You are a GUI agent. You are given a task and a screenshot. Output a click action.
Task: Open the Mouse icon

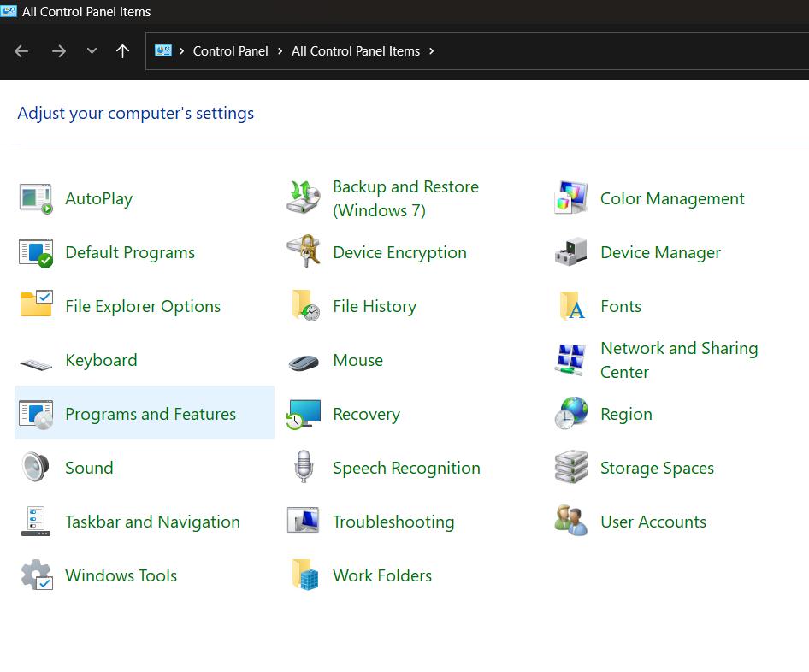304,363
